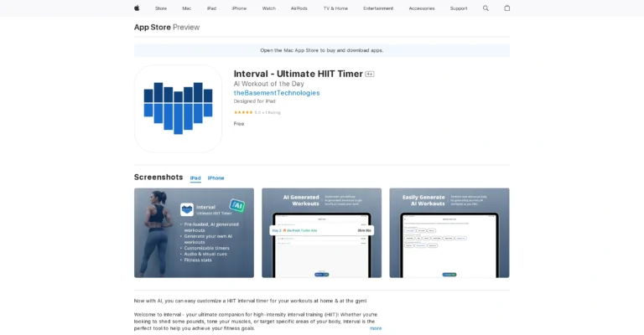Open the Mac menu item
The height and width of the screenshot is (335, 644).
coord(186,8)
